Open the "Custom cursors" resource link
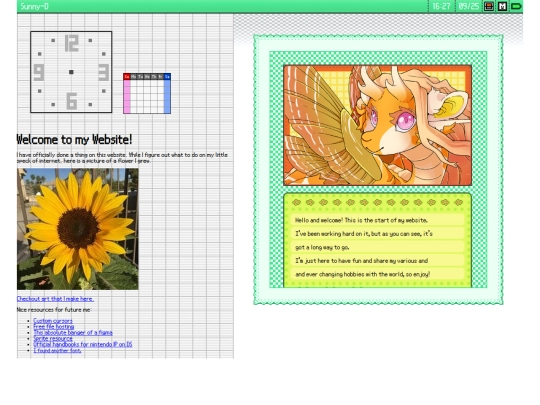This screenshot has width=540, height=405. click(53, 321)
